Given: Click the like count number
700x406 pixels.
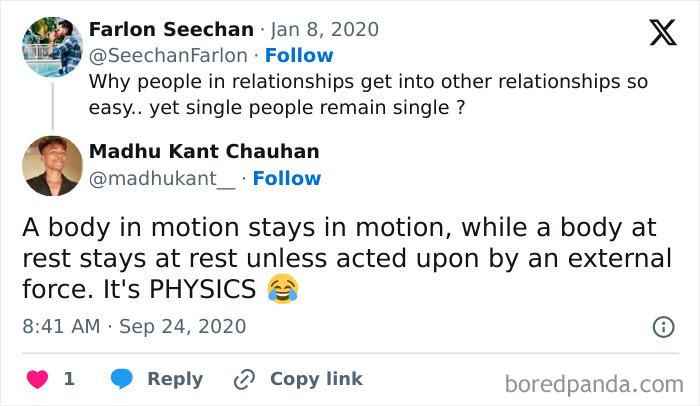Looking at the screenshot, I should [x=69, y=379].
